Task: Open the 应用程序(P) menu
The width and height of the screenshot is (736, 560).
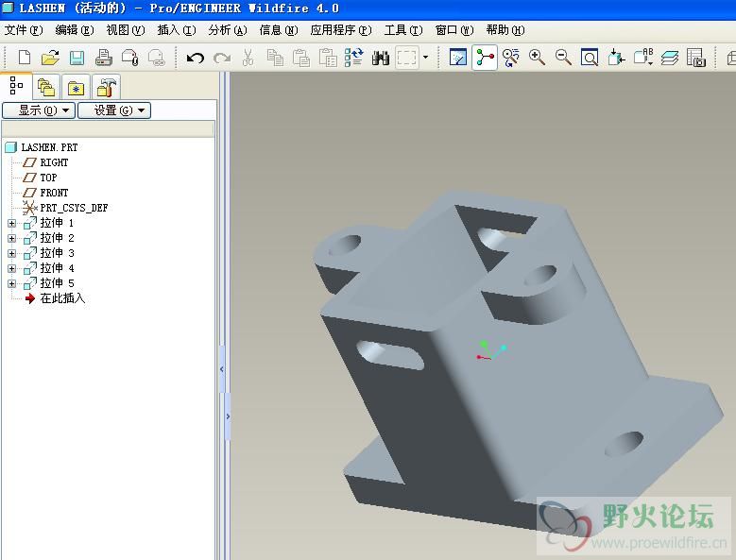Action: point(341,30)
